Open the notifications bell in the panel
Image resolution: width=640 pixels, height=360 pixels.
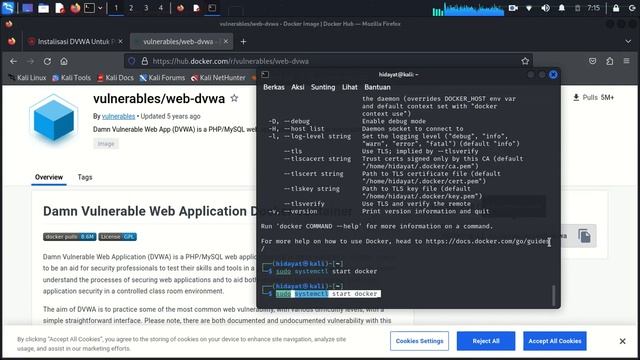tap(562, 8)
